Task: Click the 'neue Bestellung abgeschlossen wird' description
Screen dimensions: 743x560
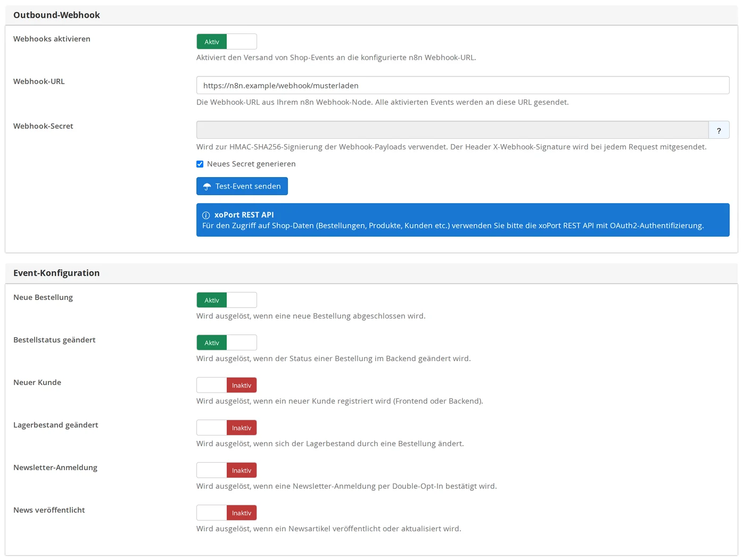Action: click(x=311, y=316)
